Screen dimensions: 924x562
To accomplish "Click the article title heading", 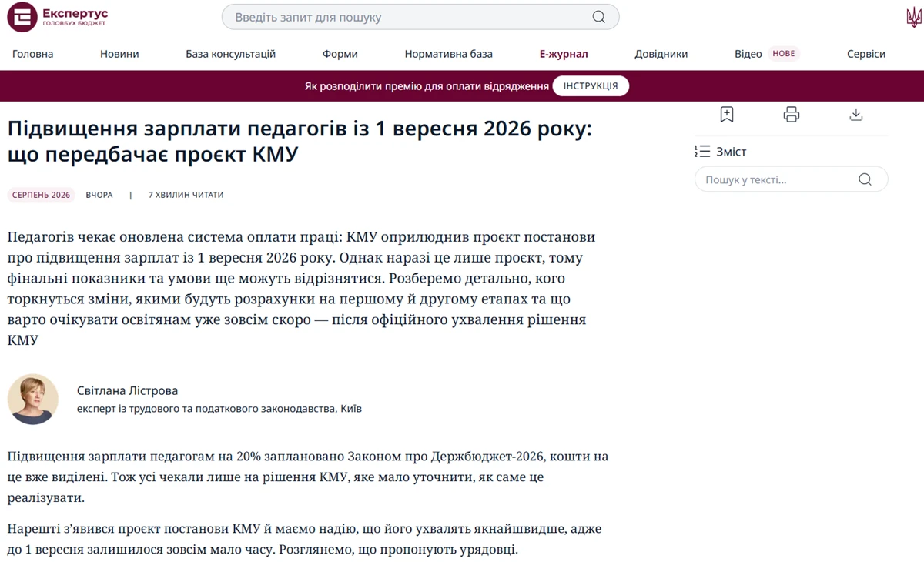I will pyautogui.click(x=300, y=142).
